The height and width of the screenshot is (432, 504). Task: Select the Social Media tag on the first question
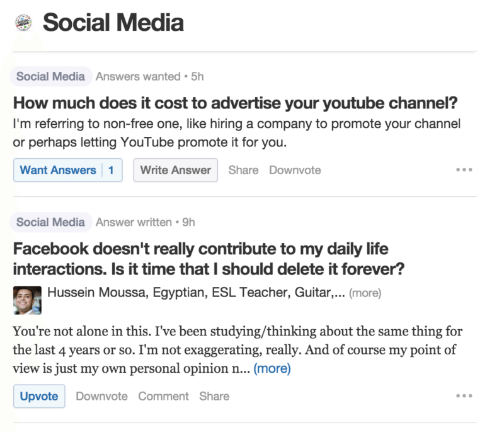coord(50,76)
